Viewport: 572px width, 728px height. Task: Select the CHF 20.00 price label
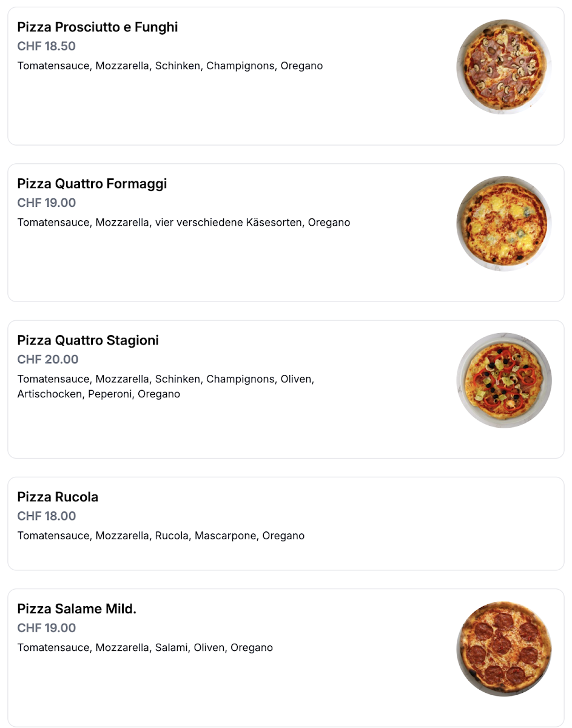pos(47,359)
